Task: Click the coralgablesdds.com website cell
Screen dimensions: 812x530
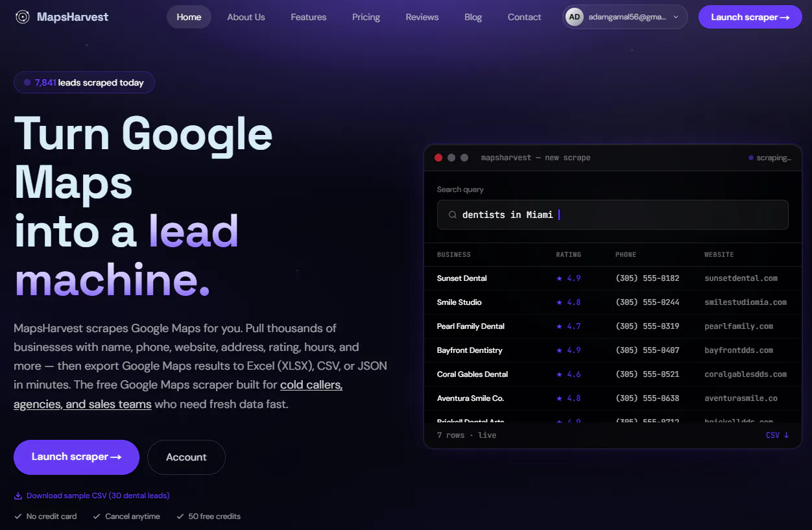Action: click(746, 374)
